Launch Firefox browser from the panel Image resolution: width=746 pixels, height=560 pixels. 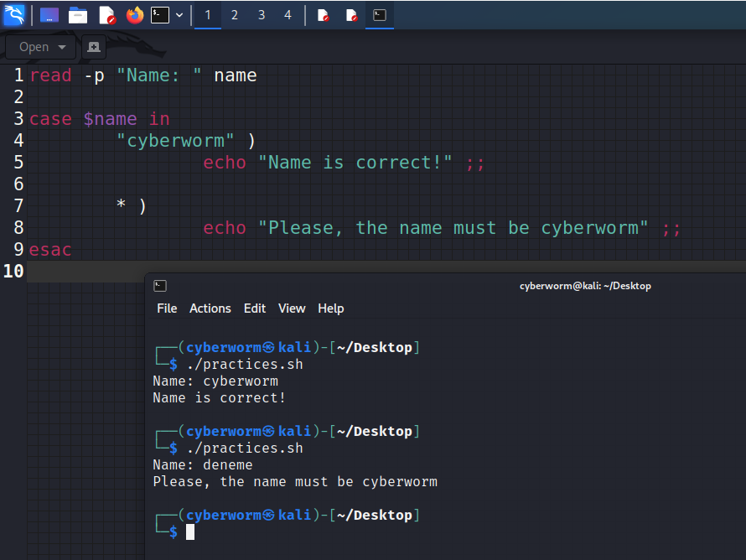click(134, 15)
